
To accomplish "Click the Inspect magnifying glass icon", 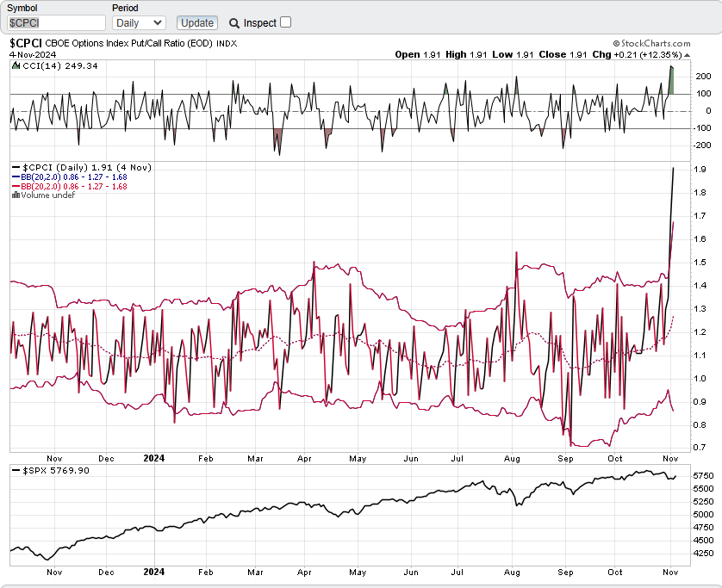I will pos(234,23).
